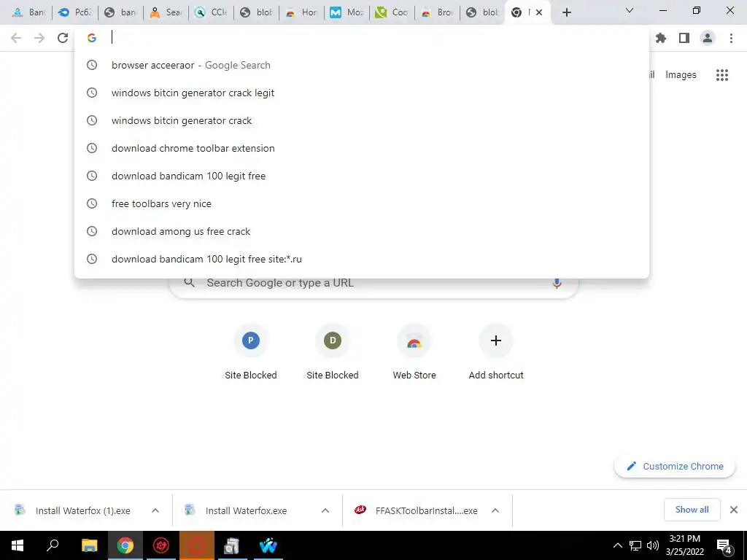
Task: Pick download chrome toolbar extension suggestion
Action: (362, 148)
